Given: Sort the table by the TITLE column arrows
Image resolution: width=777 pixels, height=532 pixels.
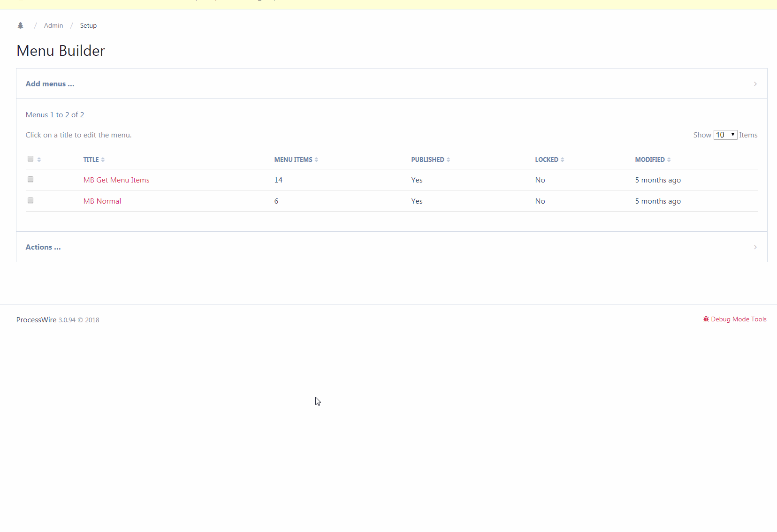Looking at the screenshot, I should tap(102, 160).
